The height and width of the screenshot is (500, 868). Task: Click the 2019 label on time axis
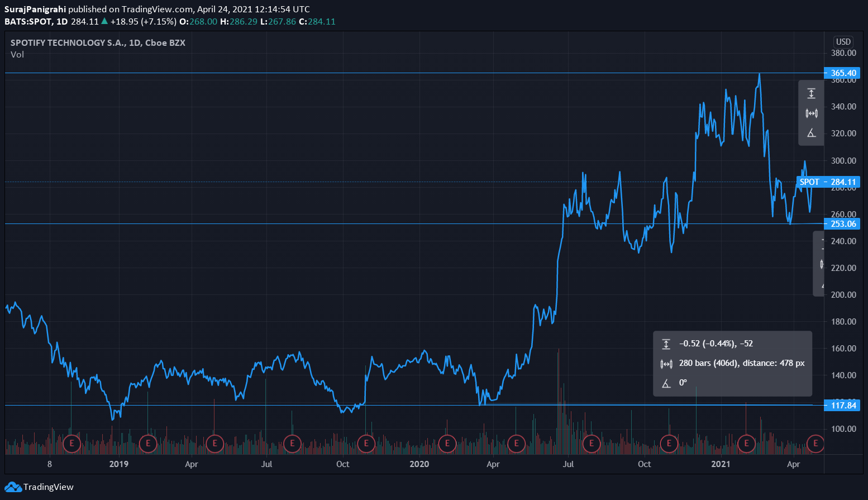[x=119, y=464]
